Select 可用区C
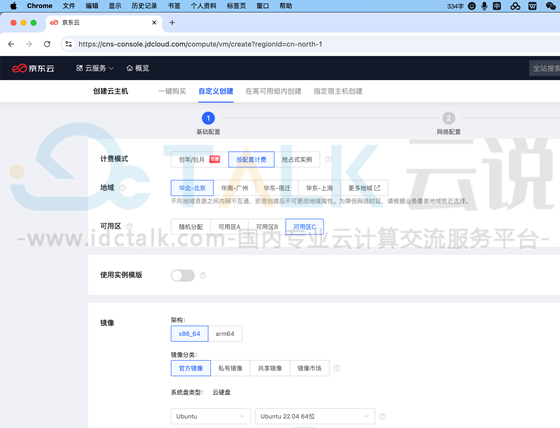 click(x=305, y=227)
